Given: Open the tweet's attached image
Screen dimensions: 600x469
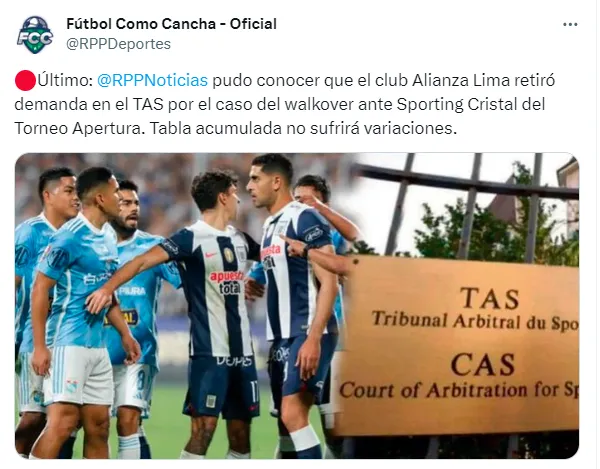Looking at the screenshot, I should [x=297, y=306].
